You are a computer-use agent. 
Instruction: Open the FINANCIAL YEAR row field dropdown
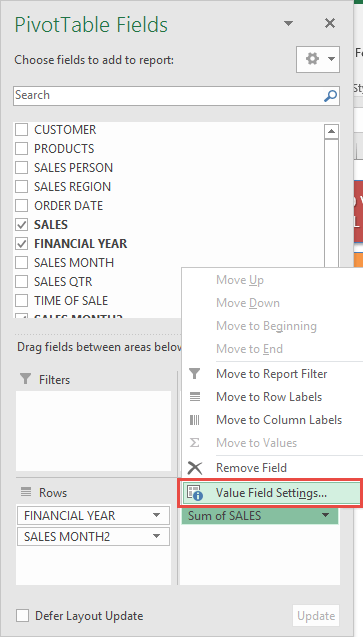(x=156, y=515)
